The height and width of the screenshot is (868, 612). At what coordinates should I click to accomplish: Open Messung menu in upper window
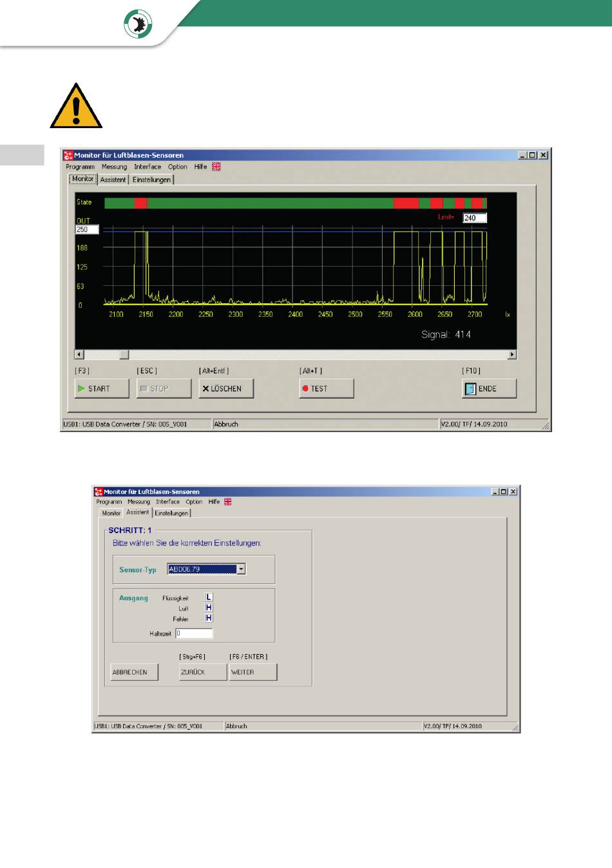point(114,167)
